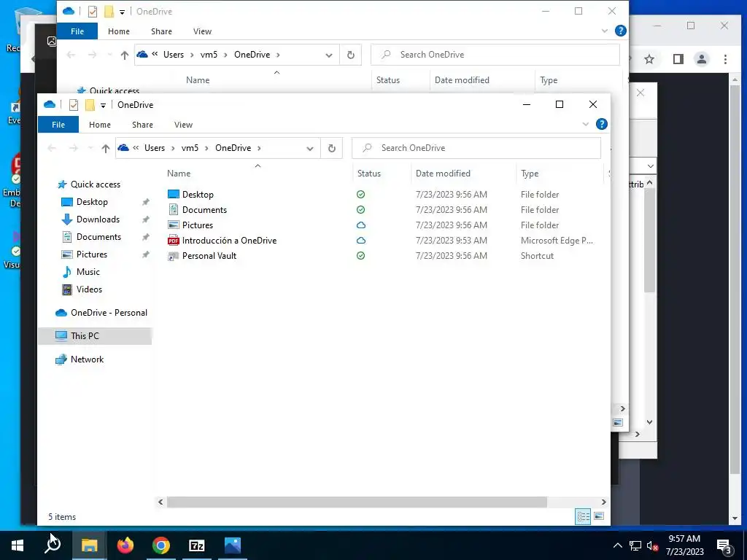Open Pictures in Quick access sidebar
The width and height of the screenshot is (747, 560).
tap(91, 254)
